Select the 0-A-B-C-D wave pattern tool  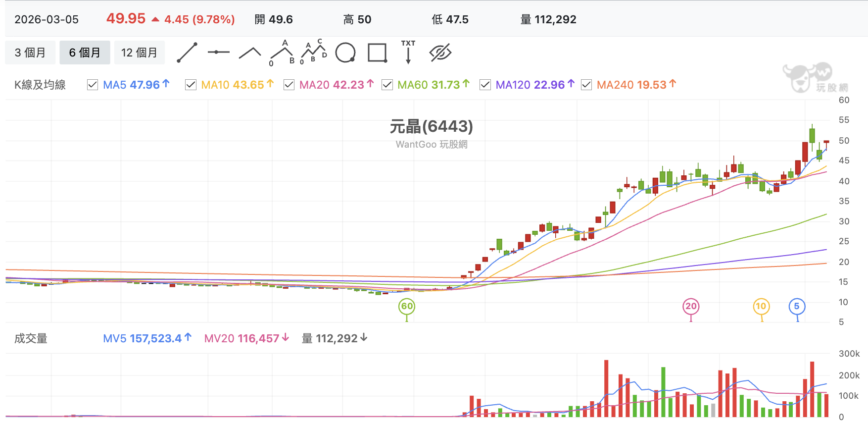point(314,52)
